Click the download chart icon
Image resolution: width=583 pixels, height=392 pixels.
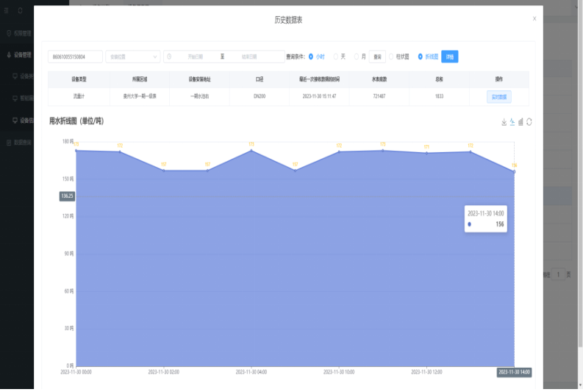[504, 122]
